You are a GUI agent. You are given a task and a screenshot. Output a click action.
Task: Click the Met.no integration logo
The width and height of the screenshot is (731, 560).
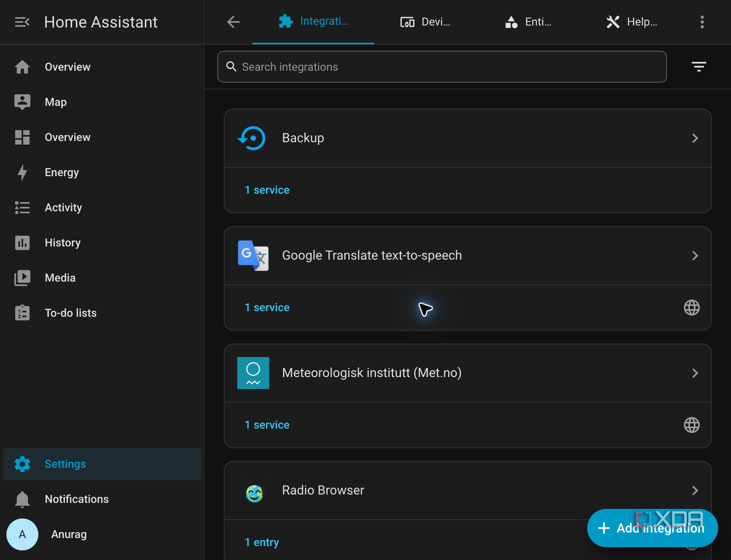point(253,373)
